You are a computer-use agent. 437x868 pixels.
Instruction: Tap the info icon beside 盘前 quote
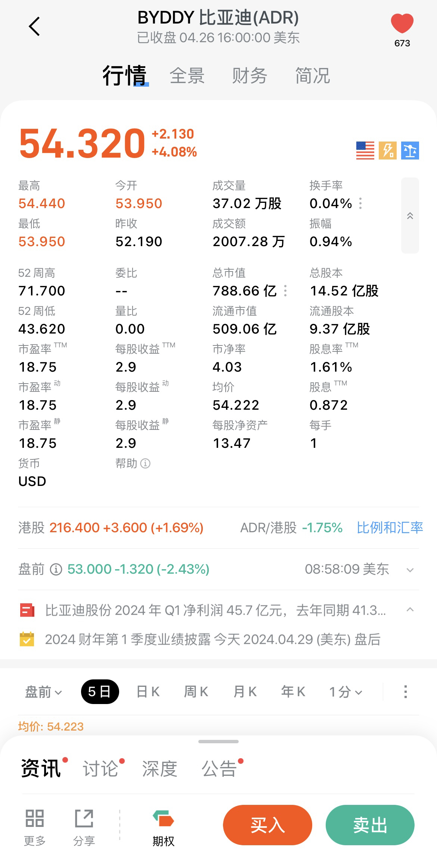coord(56,570)
